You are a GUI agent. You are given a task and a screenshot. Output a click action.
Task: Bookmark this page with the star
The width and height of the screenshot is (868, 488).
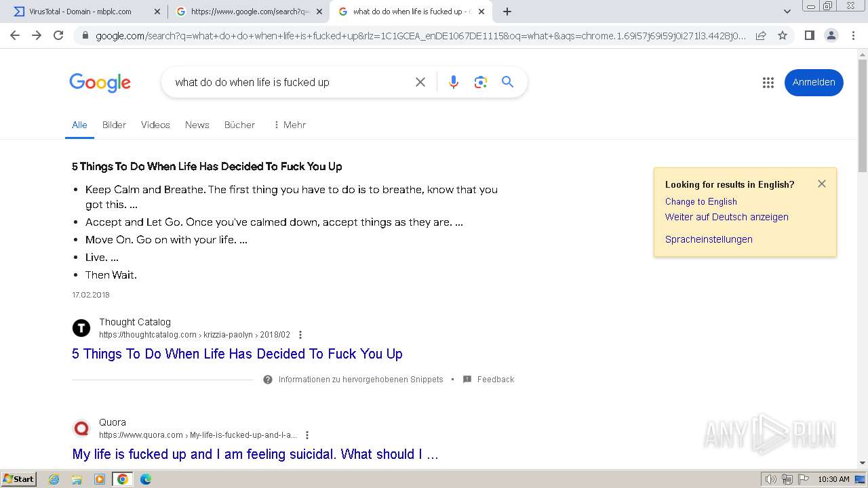[783, 35]
